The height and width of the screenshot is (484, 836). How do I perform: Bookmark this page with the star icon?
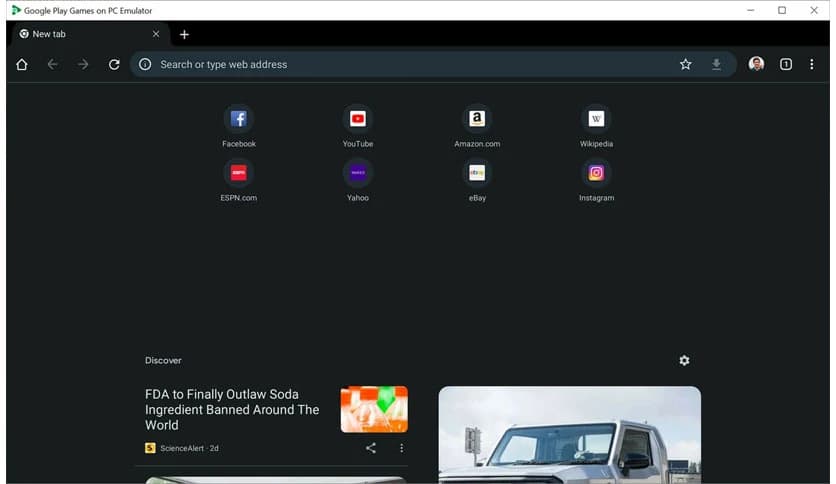[686, 64]
